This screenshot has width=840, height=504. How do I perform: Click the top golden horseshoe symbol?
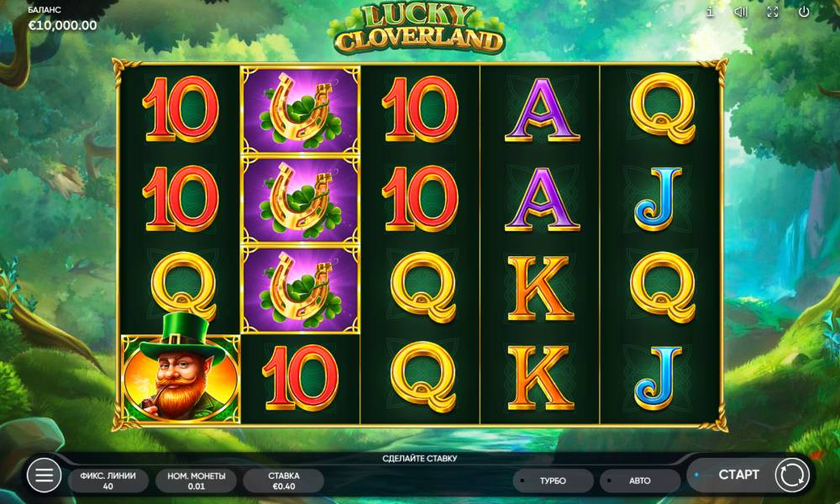[x=301, y=110]
